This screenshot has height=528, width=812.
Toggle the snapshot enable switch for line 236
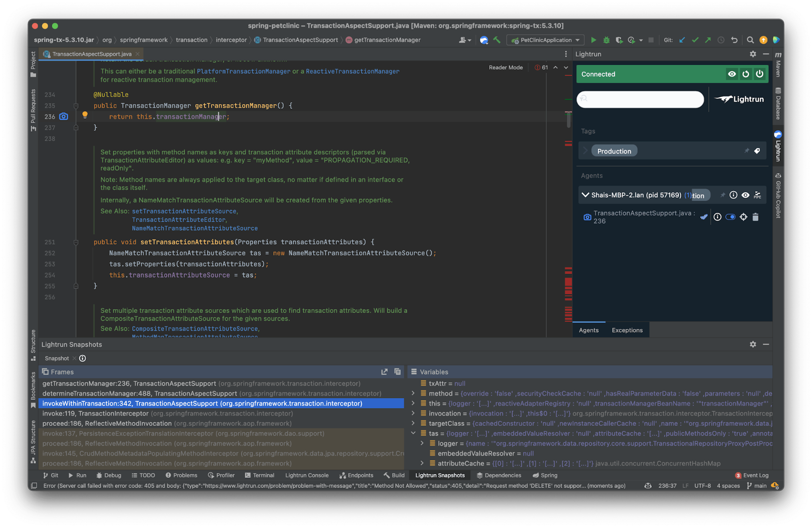(730, 217)
